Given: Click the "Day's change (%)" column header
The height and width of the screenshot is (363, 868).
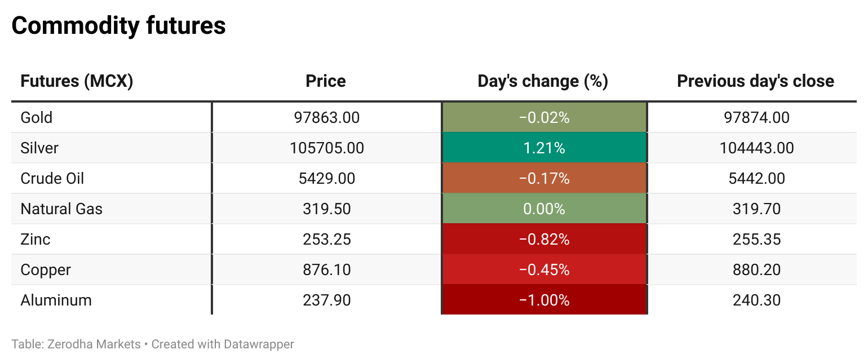Looking at the screenshot, I should click(543, 81).
